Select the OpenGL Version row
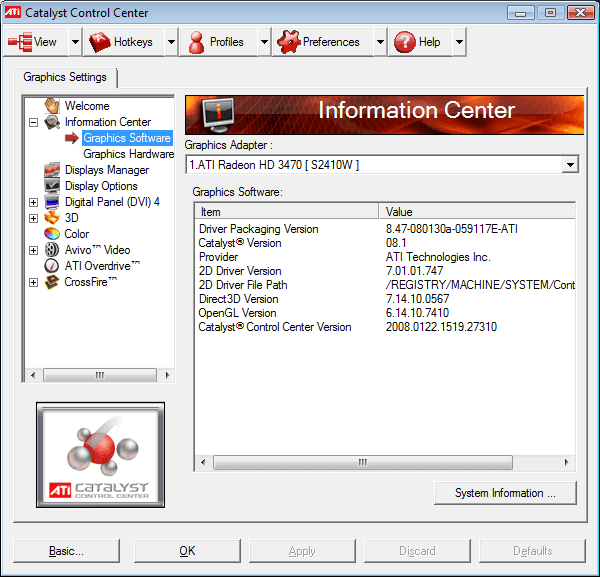600x577 pixels. click(x=385, y=313)
